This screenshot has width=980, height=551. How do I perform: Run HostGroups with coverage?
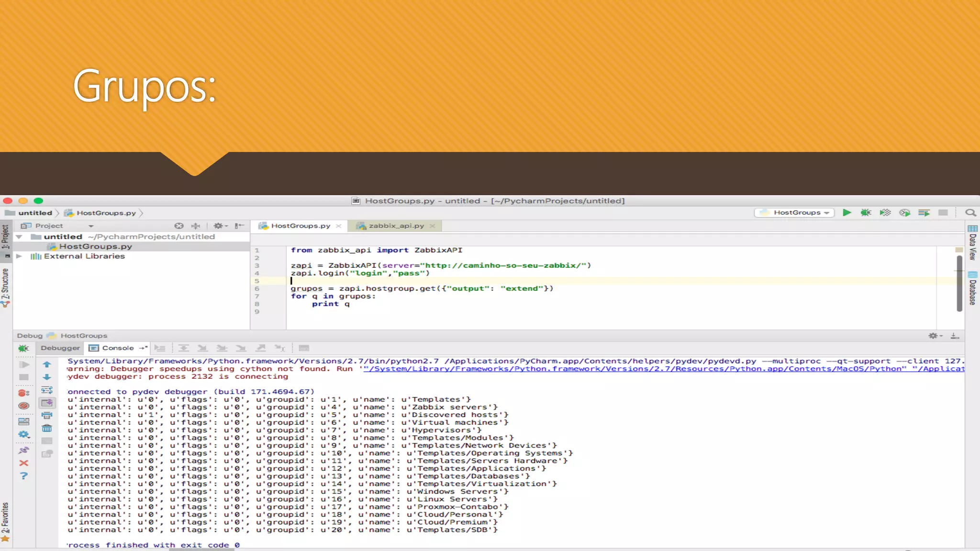[x=885, y=213]
